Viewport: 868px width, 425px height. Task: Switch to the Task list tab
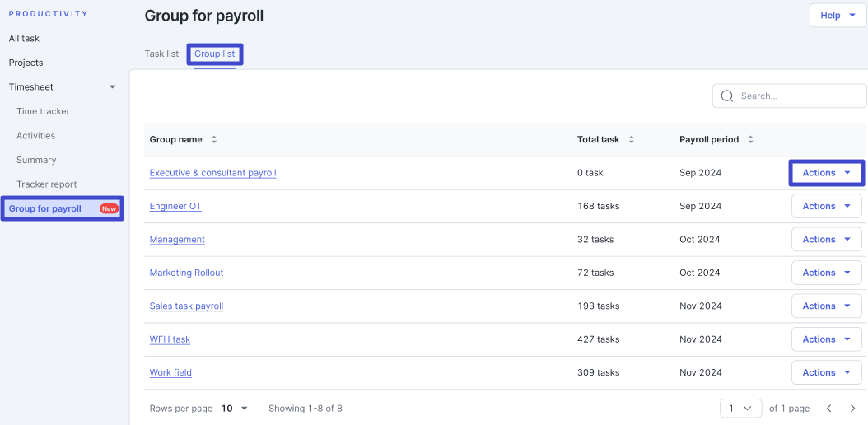161,54
